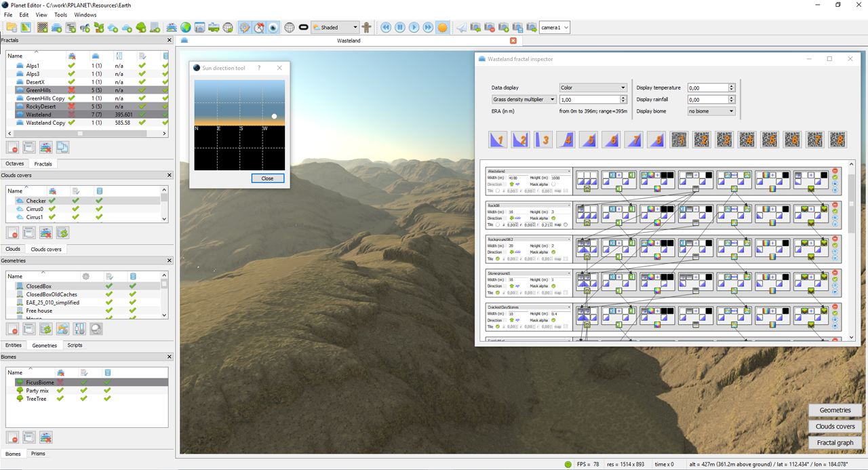The image size is (868, 470).
Task: Click the walking character mode icon
Action: [367, 28]
